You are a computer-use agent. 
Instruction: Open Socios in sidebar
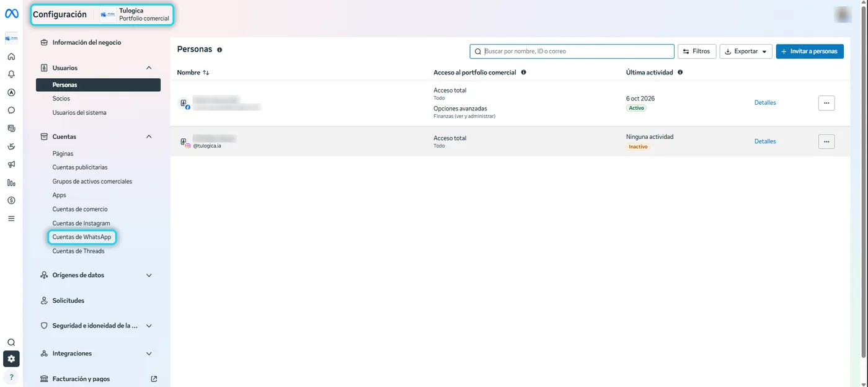pos(61,99)
